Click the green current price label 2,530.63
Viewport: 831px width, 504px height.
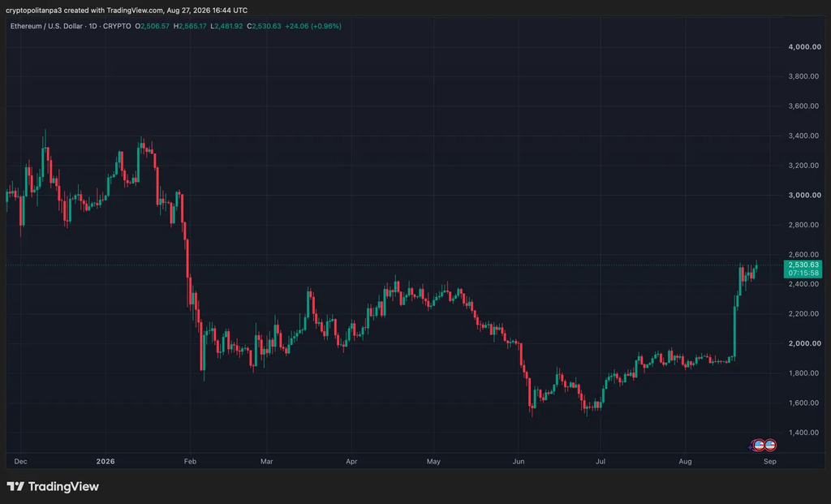pyautogui.click(x=803, y=265)
